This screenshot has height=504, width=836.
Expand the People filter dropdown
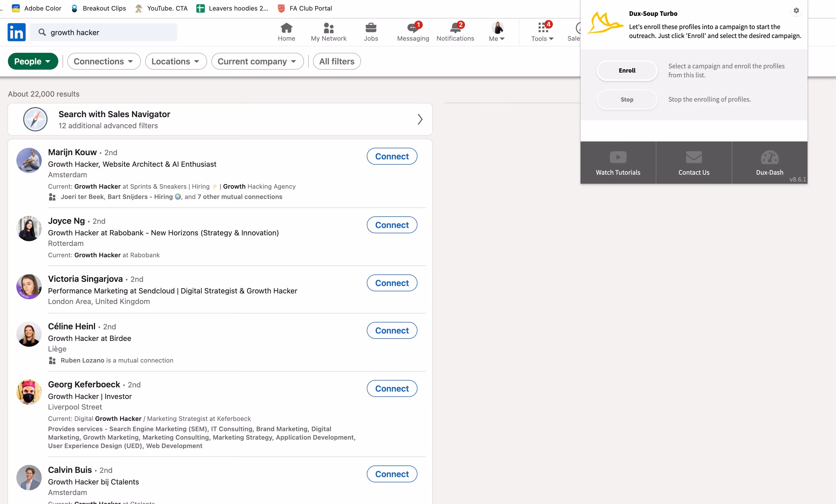pyautogui.click(x=33, y=61)
